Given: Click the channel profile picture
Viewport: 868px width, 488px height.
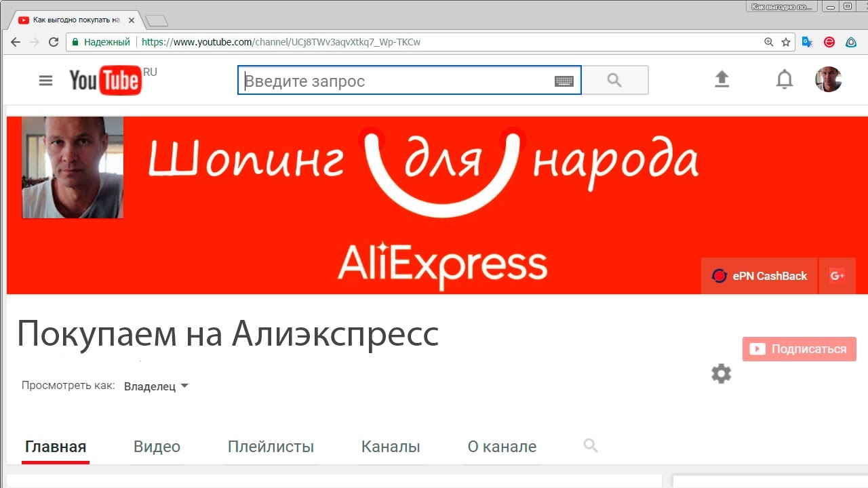Looking at the screenshot, I should [73, 167].
